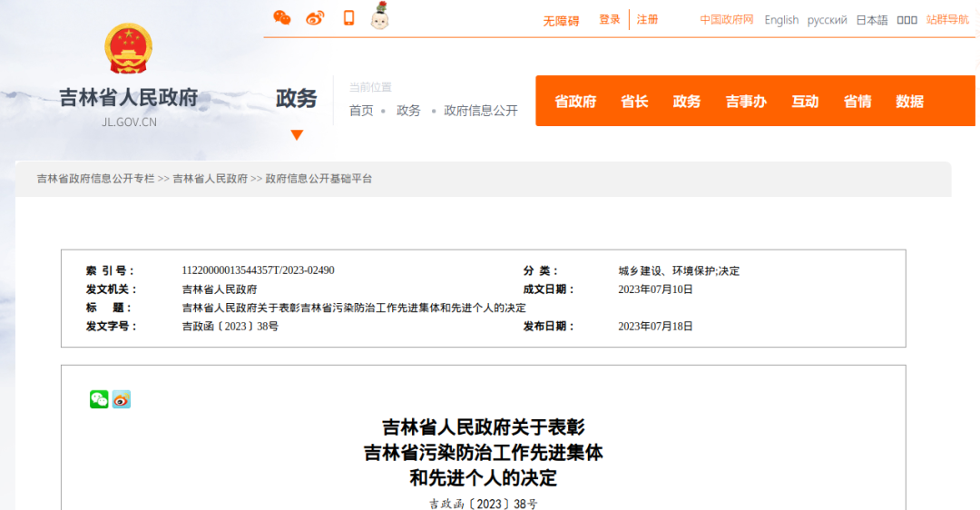The height and width of the screenshot is (510, 980).
Task: Click the Weibo icon in top bar
Action: (x=315, y=18)
